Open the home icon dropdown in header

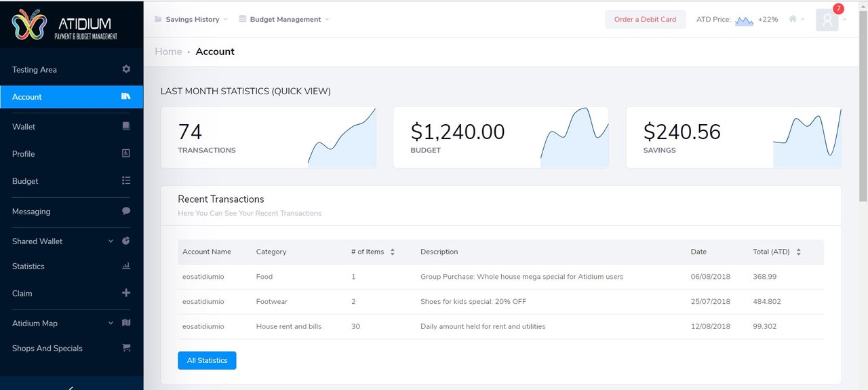796,19
